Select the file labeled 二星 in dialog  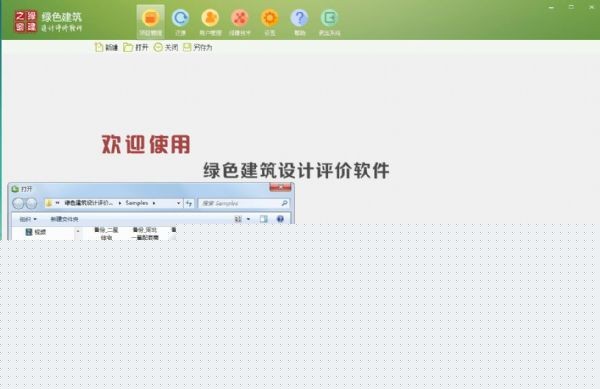tap(106, 233)
